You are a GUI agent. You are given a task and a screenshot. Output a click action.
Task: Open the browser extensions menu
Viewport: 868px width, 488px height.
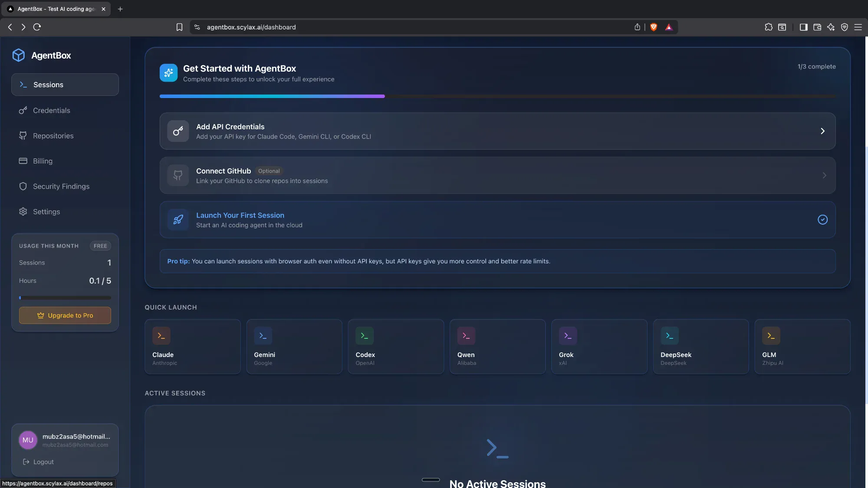coord(768,27)
